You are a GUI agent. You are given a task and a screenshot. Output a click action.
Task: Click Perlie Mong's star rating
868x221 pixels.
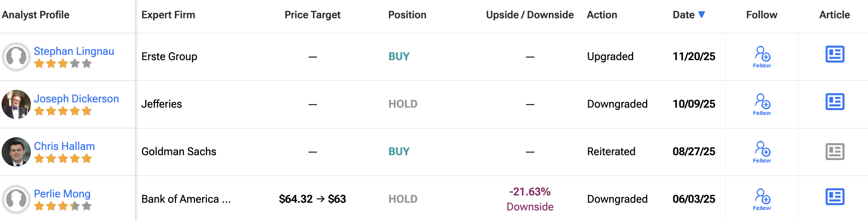63,206
